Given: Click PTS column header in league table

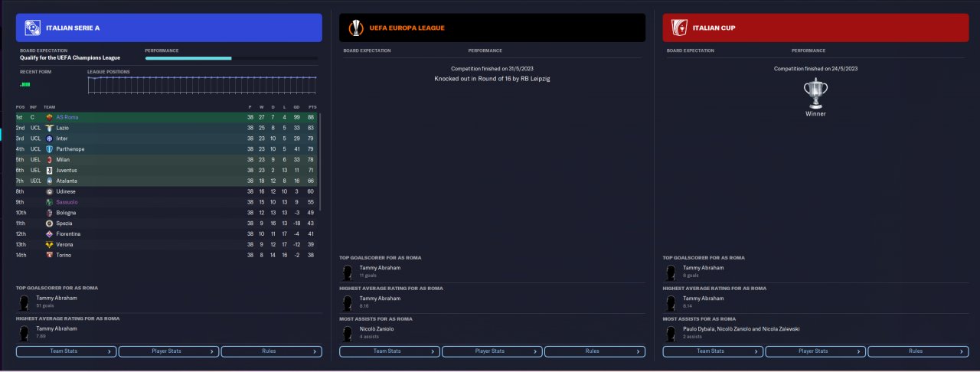Looking at the screenshot, I should (312, 107).
